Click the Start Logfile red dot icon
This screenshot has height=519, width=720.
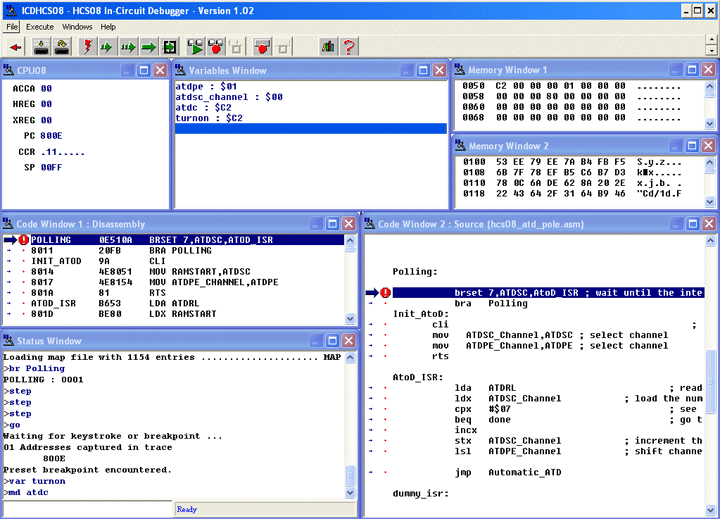[x=262, y=47]
